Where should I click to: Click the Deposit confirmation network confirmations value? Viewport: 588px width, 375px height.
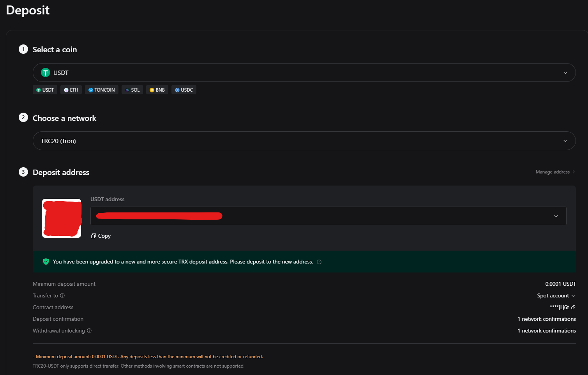(547, 319)
